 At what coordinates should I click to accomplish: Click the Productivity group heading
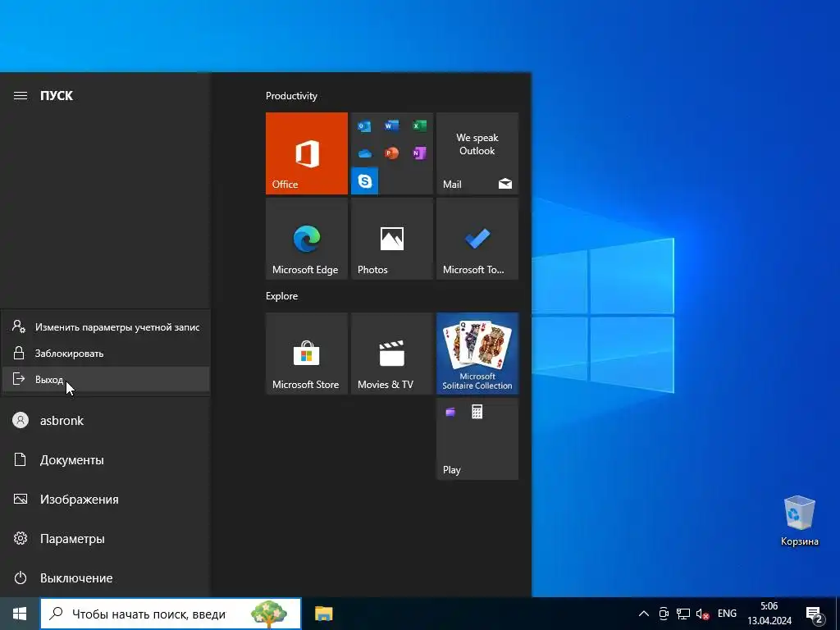[x=291, y=96]
